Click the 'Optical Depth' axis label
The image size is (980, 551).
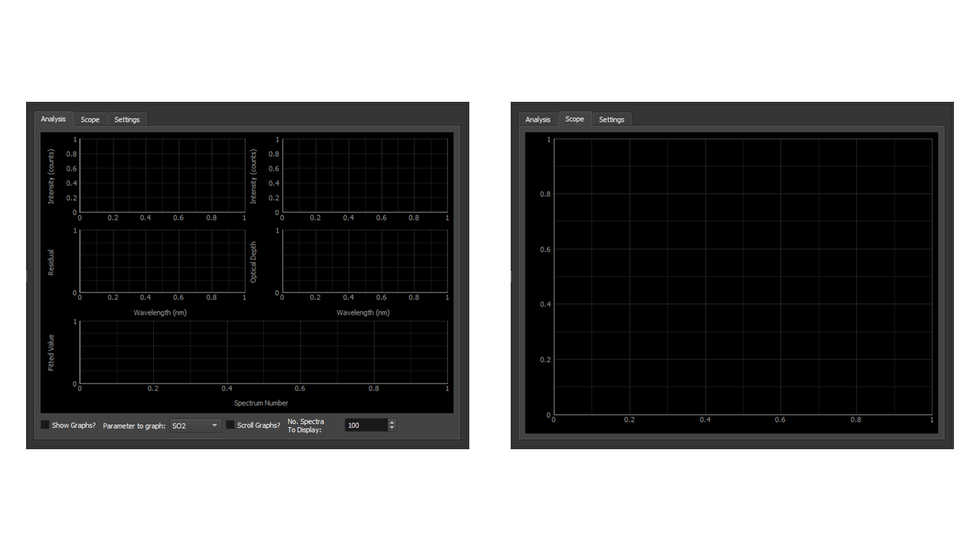[253, 262]
